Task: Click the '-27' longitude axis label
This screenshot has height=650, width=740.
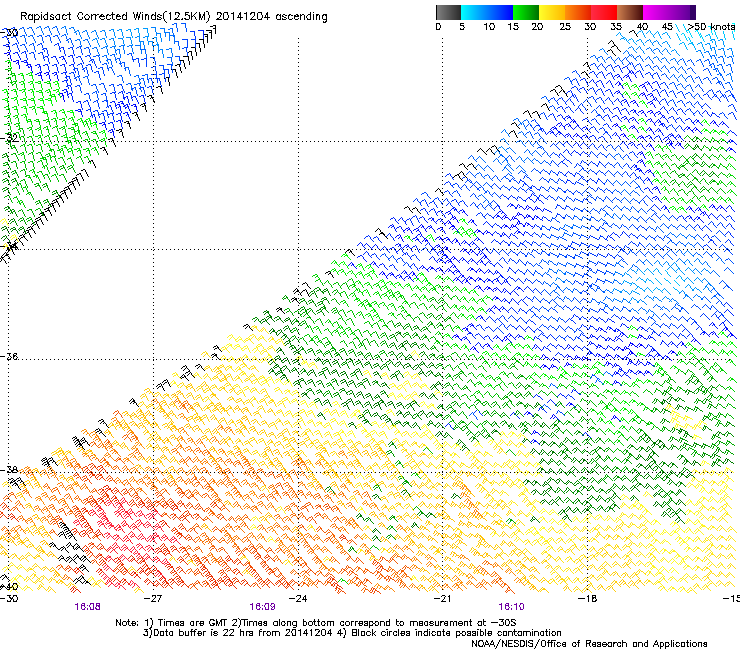Action: click(x=152, y=599)
